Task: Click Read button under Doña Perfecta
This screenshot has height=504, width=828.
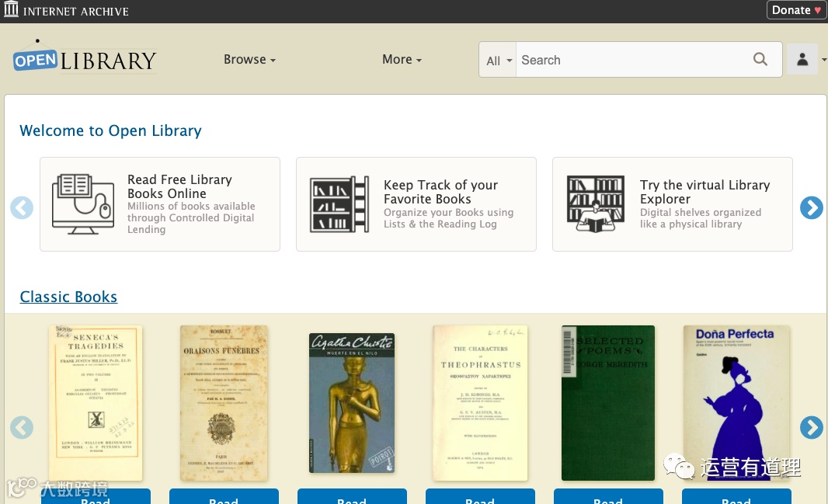Action: click(x=736, y=497)
